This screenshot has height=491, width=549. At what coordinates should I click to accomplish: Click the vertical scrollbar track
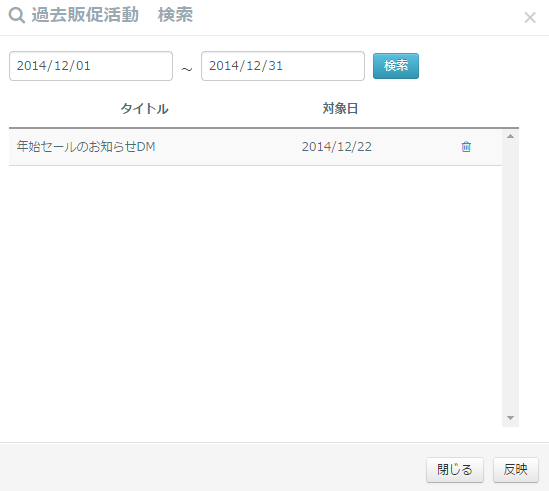(x=510, y=277)
